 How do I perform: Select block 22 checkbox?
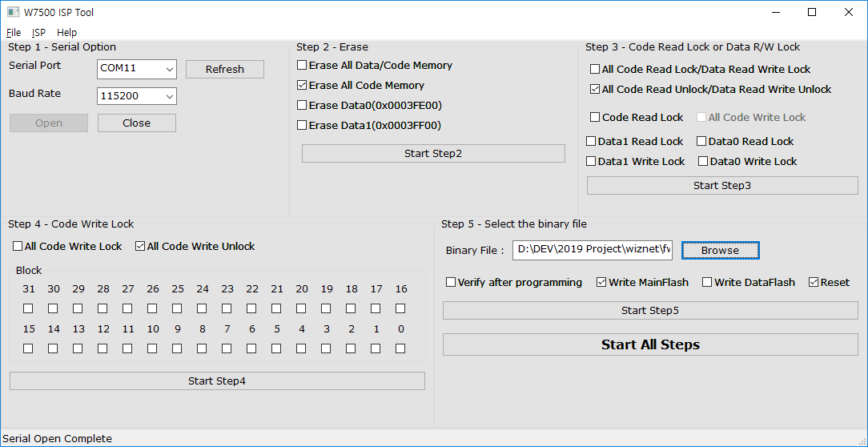[251, 308]
